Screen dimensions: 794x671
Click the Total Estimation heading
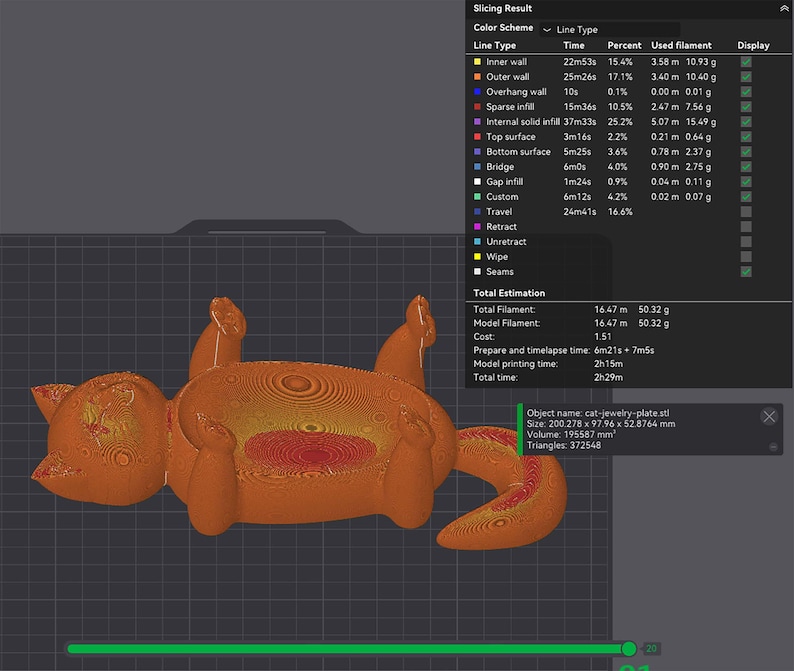[x=509, y=293]
